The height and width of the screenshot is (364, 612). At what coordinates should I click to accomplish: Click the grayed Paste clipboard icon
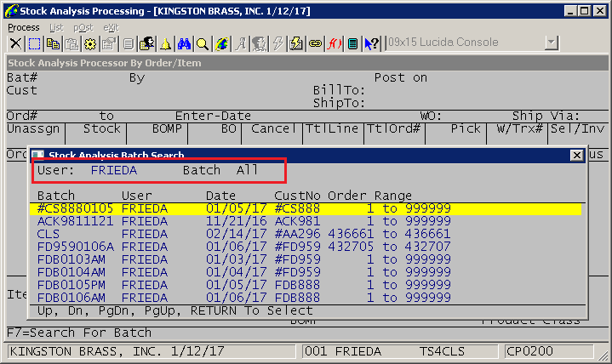(71, 43)
